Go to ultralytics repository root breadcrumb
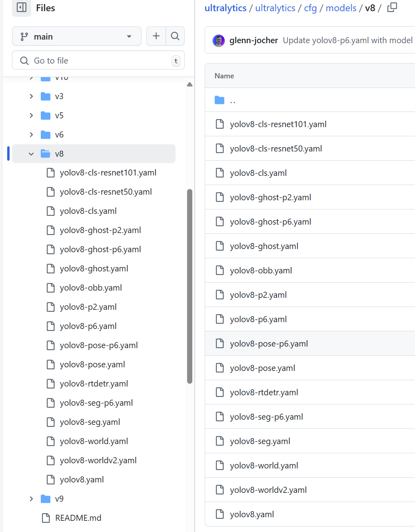This screenshot has height=532, width=415. point(225,8)
